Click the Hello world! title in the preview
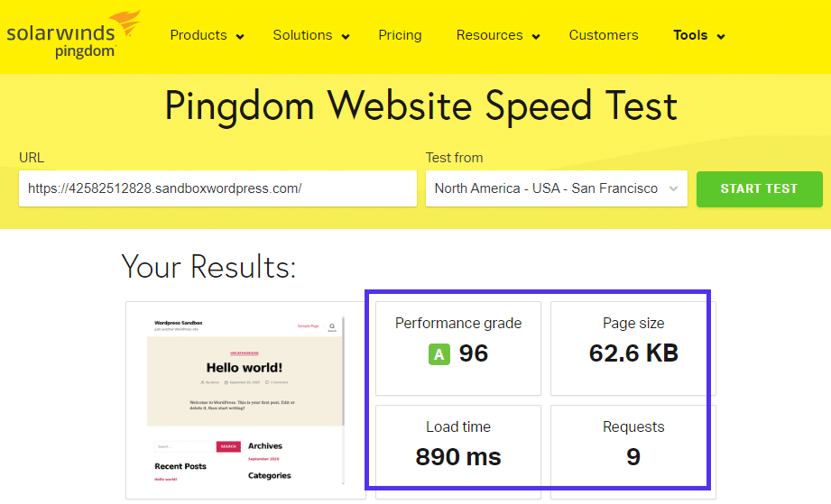Image resolution: width=831 pixels, height=504 pixels. [245, 367]
